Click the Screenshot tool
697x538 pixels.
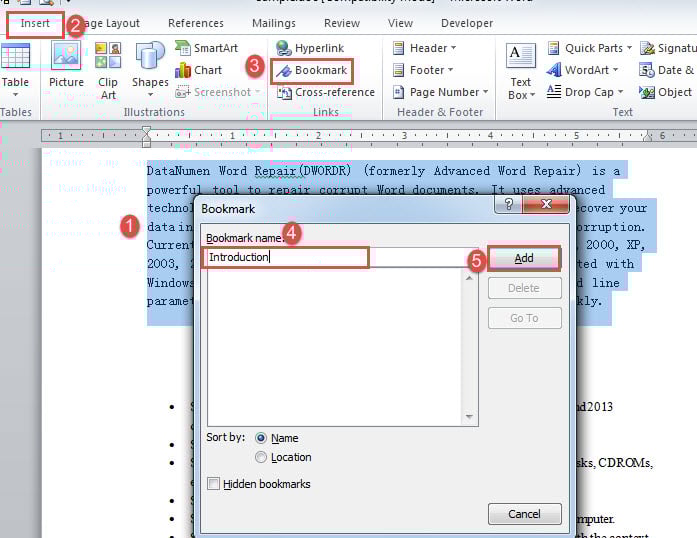pos(217,92)
